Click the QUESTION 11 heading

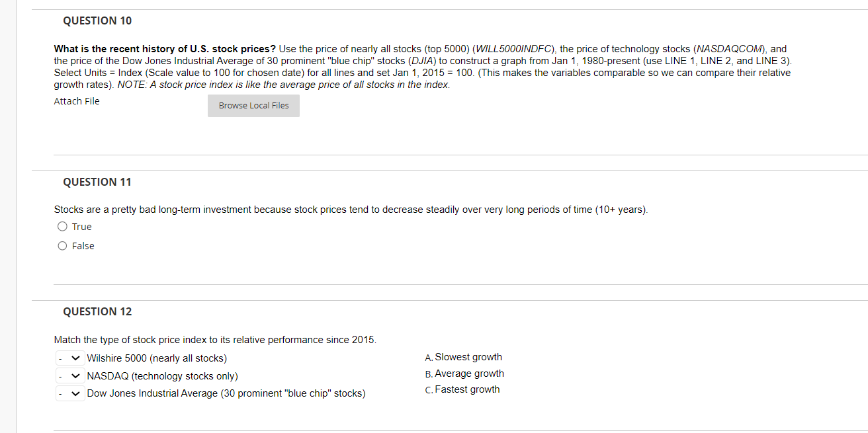97,182
